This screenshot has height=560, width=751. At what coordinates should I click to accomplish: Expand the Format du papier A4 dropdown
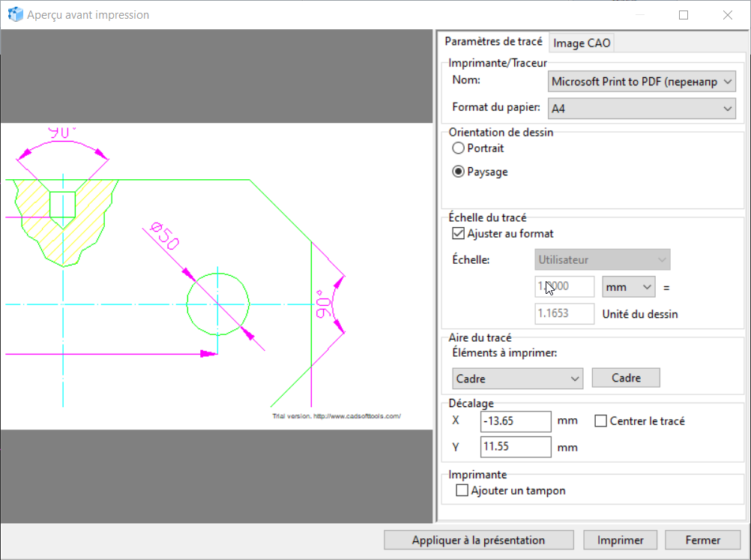tap(642, 109)
